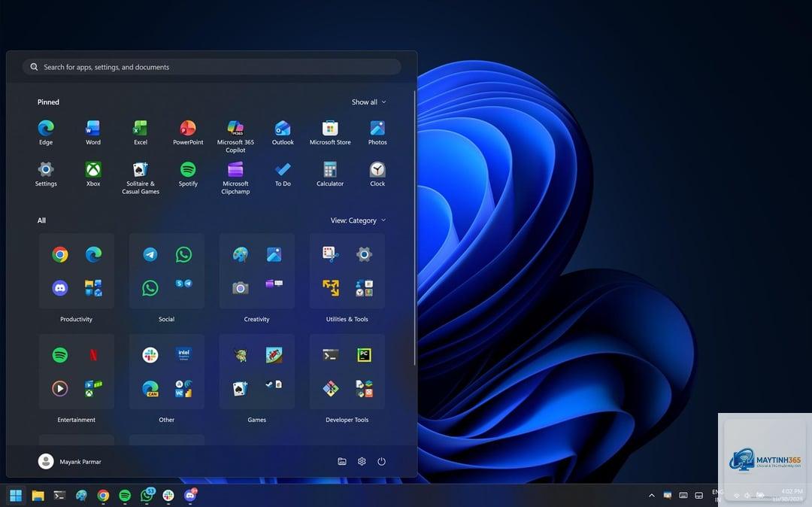Click the Windows Start button on taskbar
Screen dimensions: 812x507
click(16, 496)
